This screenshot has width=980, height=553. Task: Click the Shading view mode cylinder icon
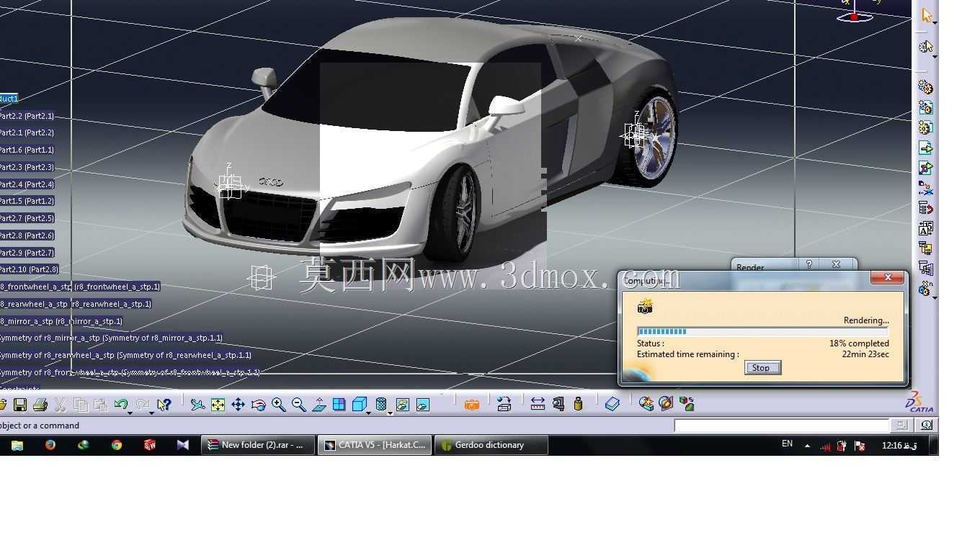click(381, 404)
